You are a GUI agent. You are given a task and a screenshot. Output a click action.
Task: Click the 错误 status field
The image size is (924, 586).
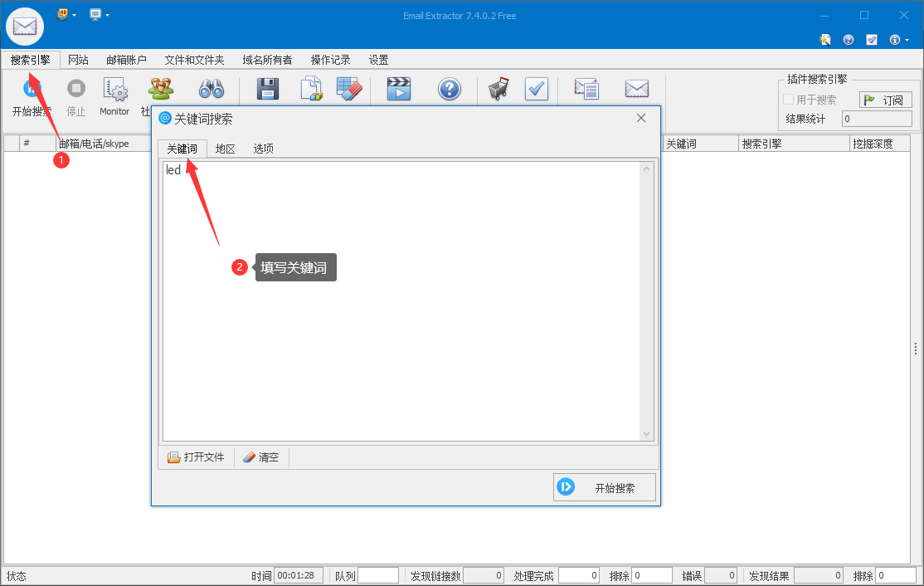pos(721,575)
